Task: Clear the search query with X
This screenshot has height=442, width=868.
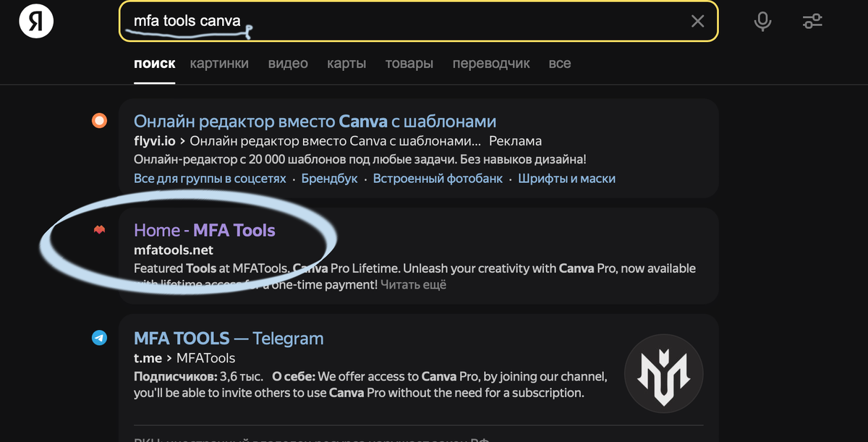Action: tap(697, 22)
